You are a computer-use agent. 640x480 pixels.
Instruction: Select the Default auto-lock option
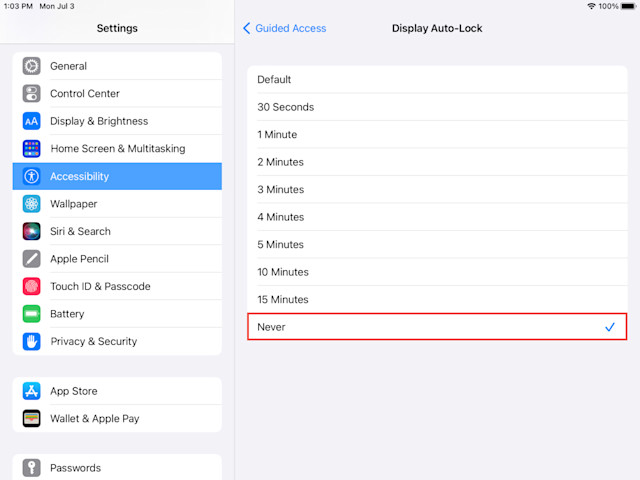(437, 79)
